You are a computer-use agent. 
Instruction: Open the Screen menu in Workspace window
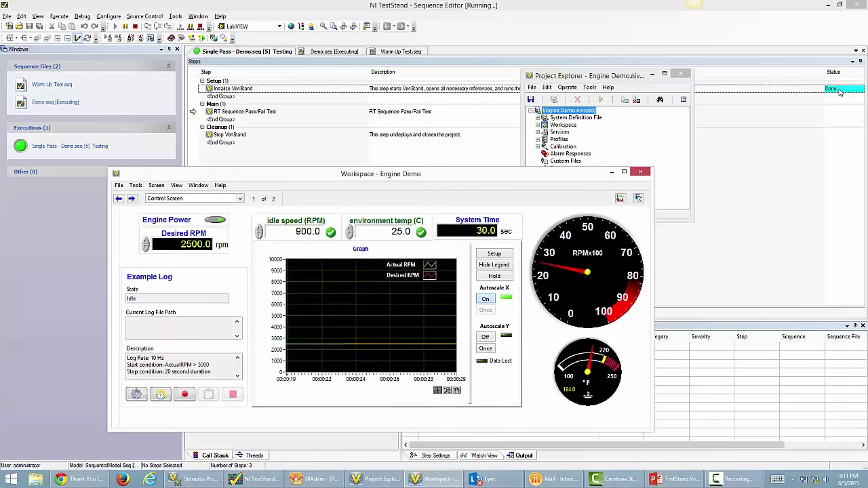pos(156,185)
